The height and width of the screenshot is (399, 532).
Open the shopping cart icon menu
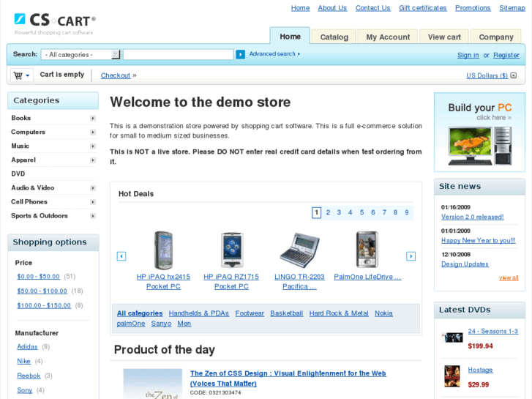tap(22, 75)
